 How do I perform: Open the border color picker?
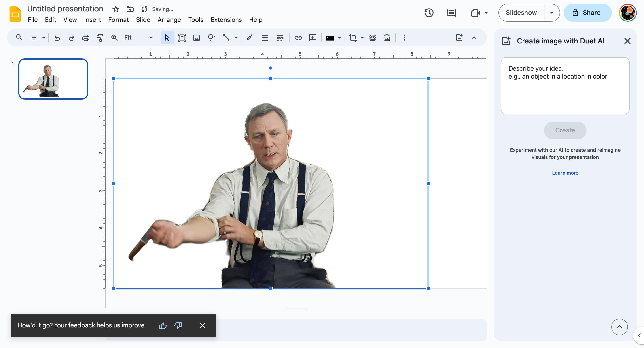pos(250,38)
